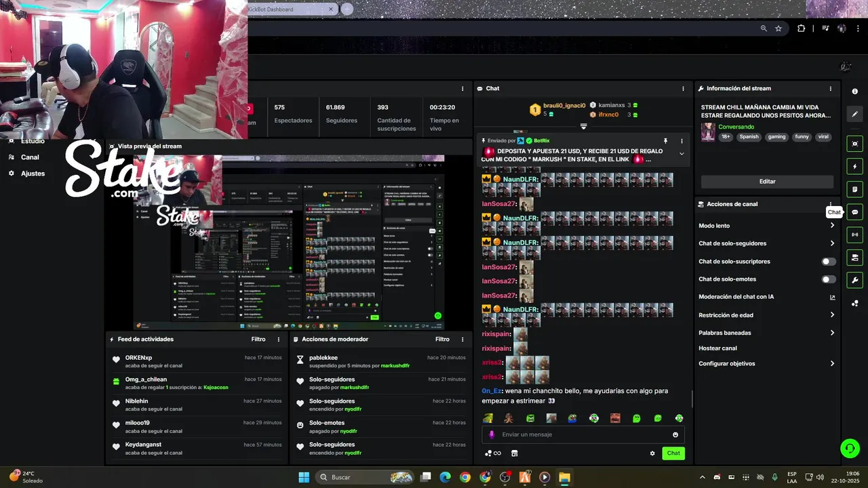Insert the Pepe frog emote

point(572,418)
